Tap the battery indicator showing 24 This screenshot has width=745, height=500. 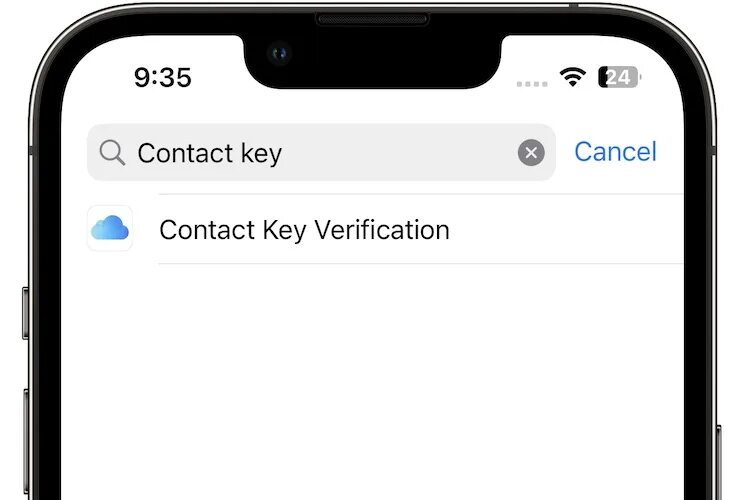[x=620, y=77]
